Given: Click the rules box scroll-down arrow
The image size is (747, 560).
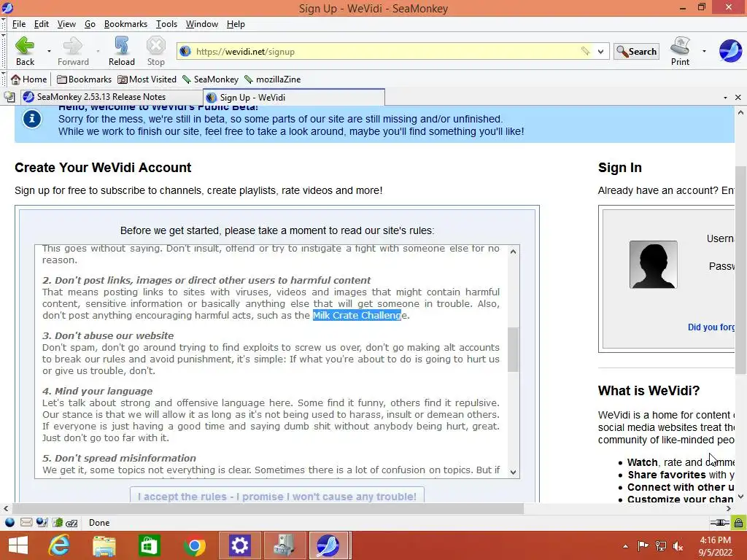Looking at the screenshot, I should [x=513, y=472].
